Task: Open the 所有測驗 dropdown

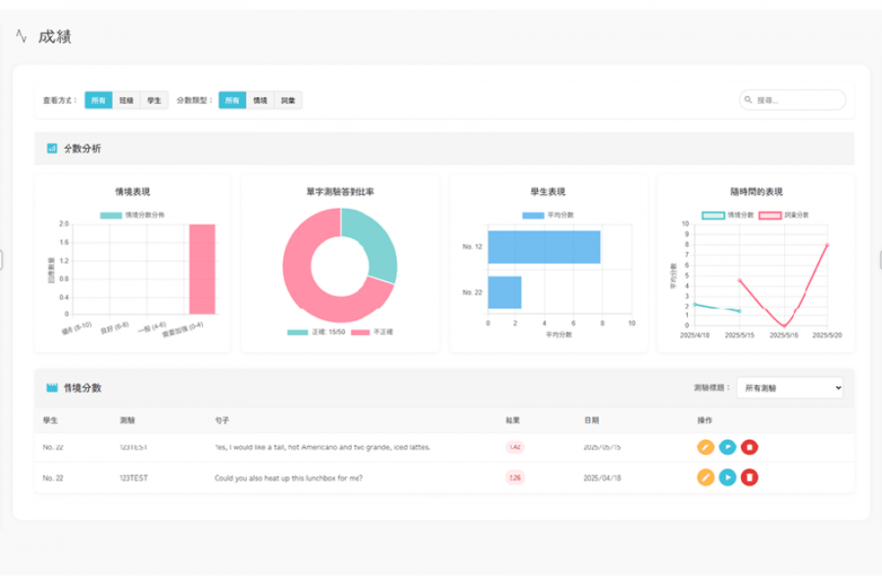Action: tap(789, 388)
